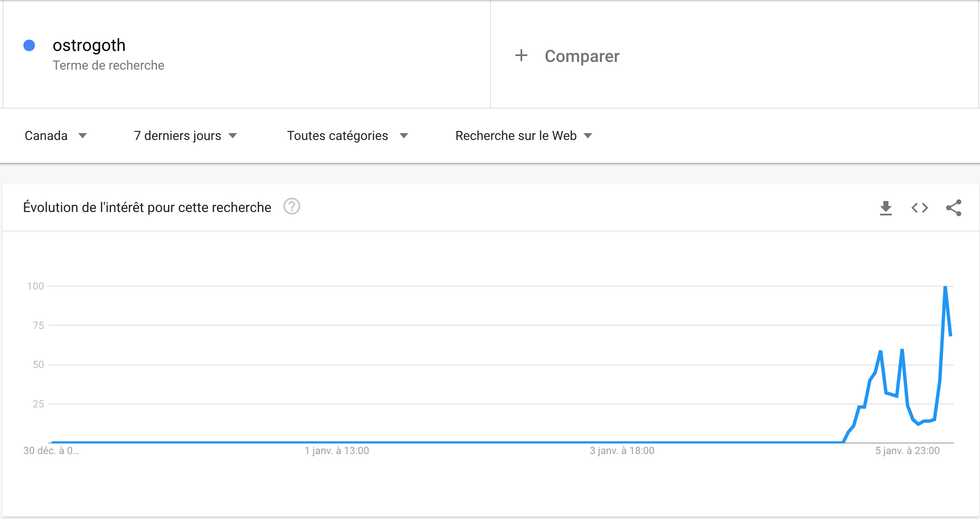Click the plus icon beside Comparer

coord(521,56)
